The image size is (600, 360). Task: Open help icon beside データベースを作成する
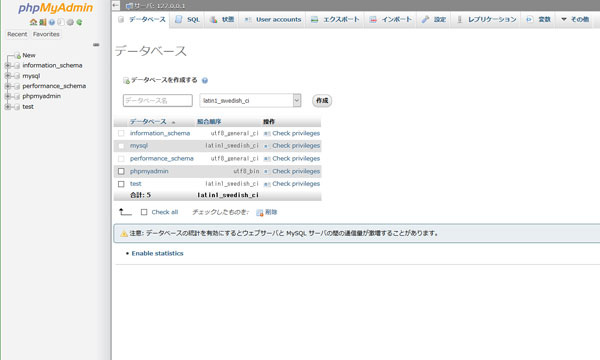click(x=205, y=80)
